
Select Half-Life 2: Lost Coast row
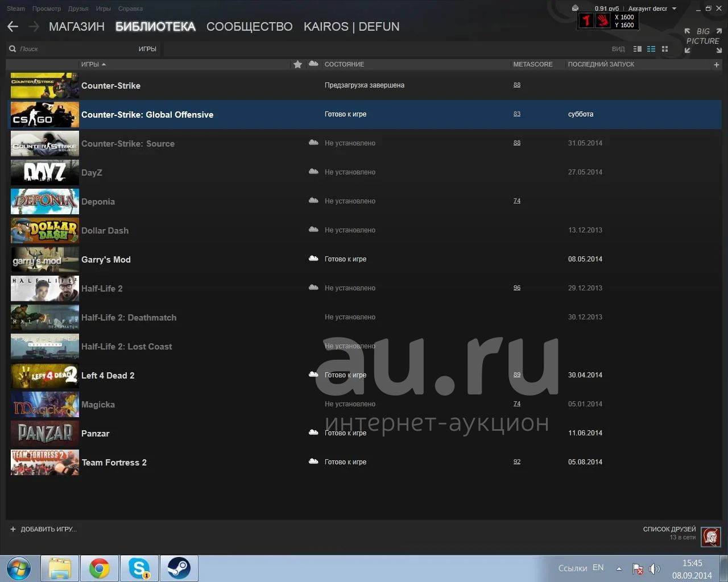364,346
